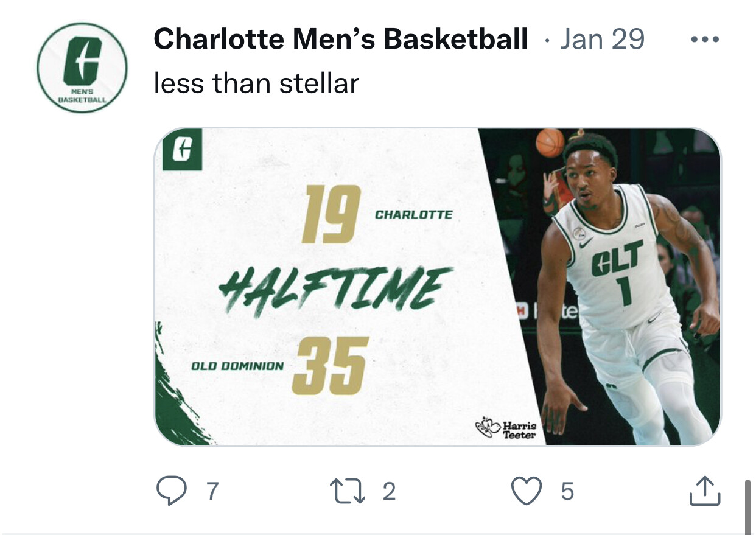Click the green HALFTIME heading in image
756x535 pixels.
point(336,288)
